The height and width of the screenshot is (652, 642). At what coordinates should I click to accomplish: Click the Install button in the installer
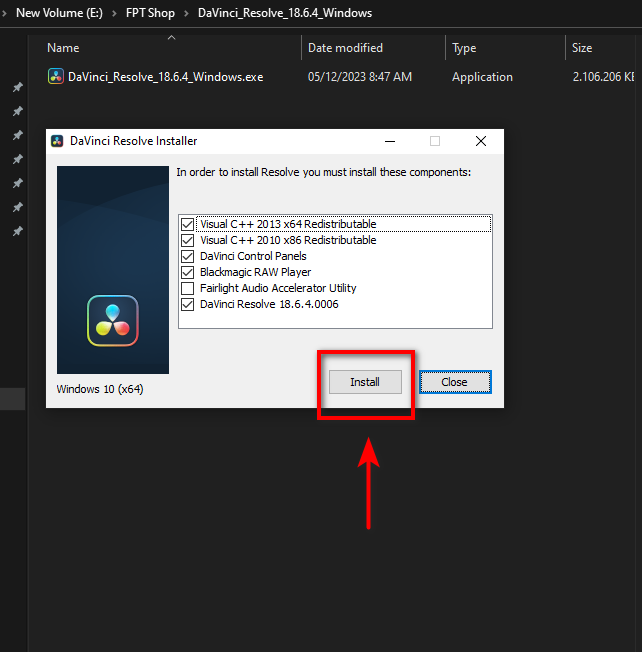tap(365, 382)
